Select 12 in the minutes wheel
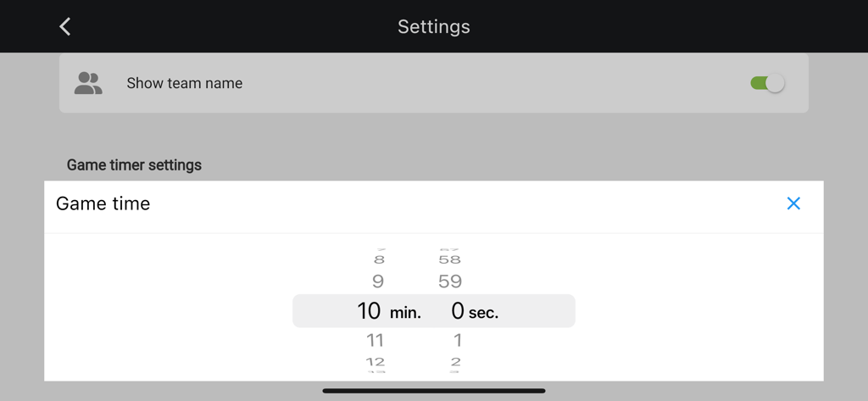 point(376,362)
